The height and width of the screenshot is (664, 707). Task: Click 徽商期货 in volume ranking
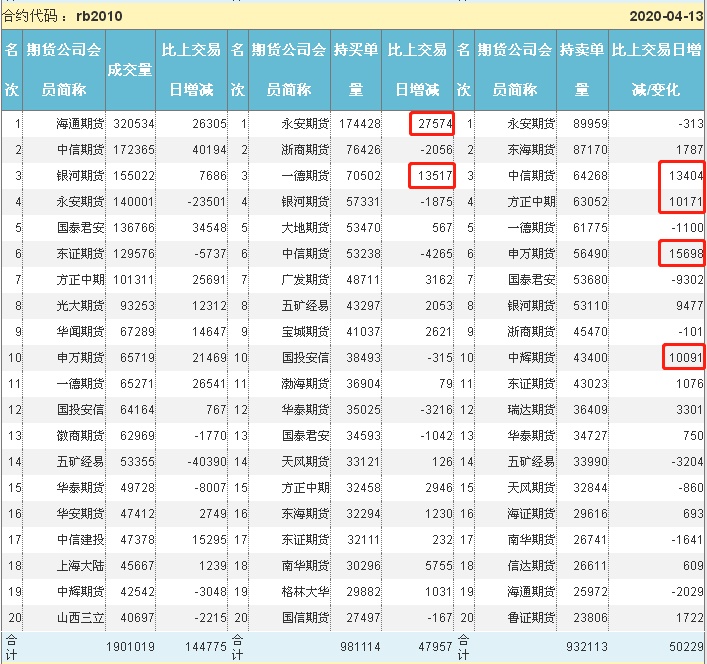80,436
